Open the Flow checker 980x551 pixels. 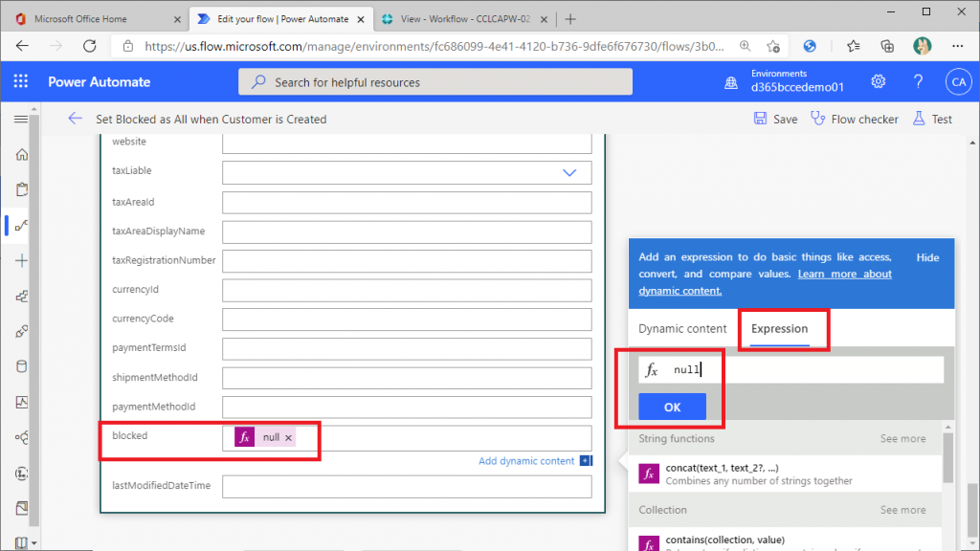[x=855, y=119]
